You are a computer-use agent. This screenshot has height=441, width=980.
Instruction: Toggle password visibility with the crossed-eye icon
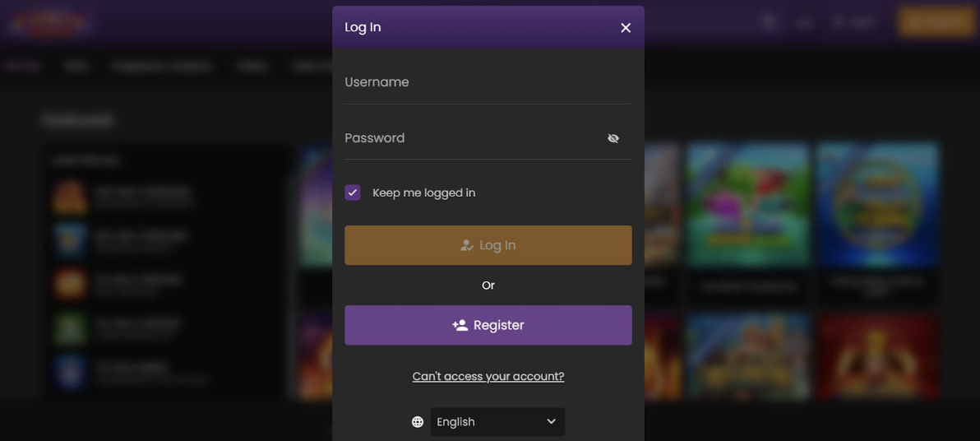point(613,138)
